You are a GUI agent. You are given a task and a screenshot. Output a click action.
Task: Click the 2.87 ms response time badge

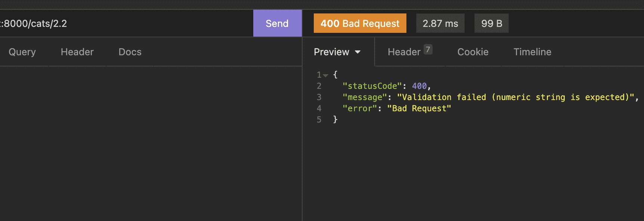tap(440, 24)
